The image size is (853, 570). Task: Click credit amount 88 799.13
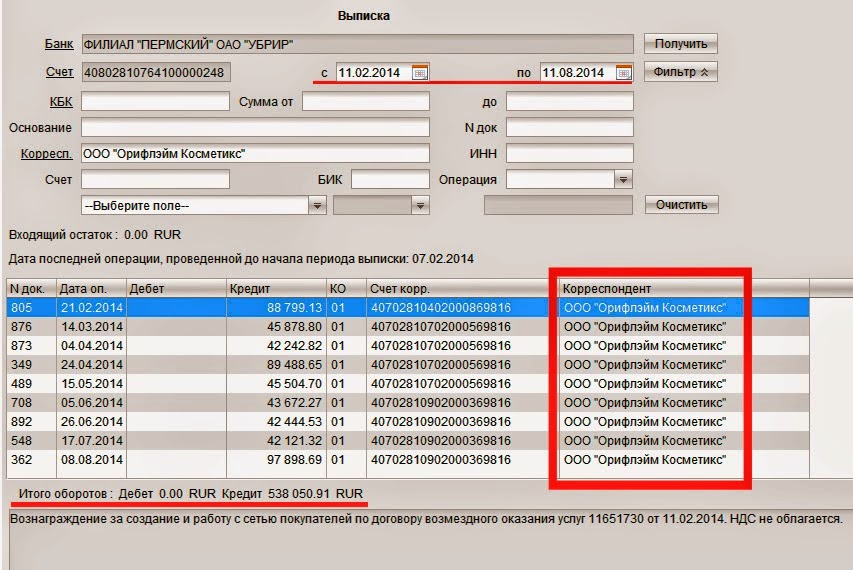pos(294,307)
